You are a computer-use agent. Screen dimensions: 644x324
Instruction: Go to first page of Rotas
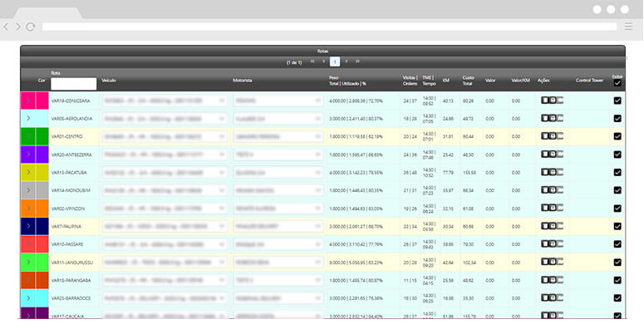(312, 61)
